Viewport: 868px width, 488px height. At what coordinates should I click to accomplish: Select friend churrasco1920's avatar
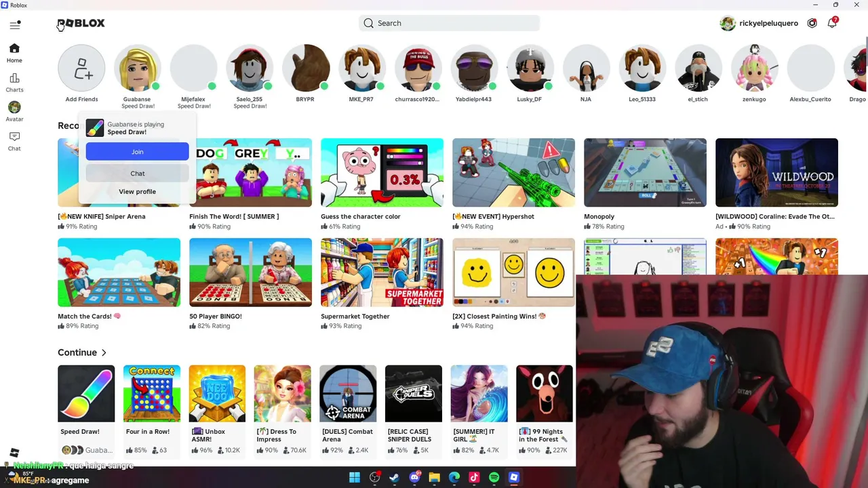click(418, 68)
